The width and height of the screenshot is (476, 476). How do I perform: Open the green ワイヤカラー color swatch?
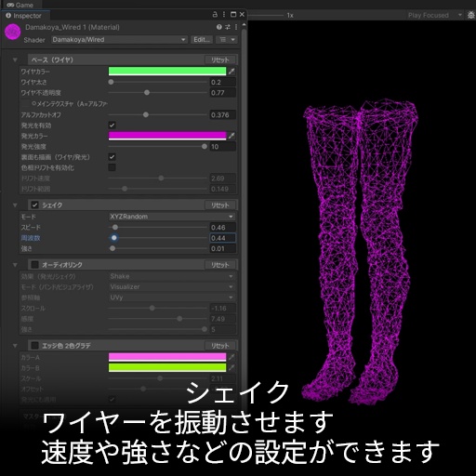tap(167, 72)
